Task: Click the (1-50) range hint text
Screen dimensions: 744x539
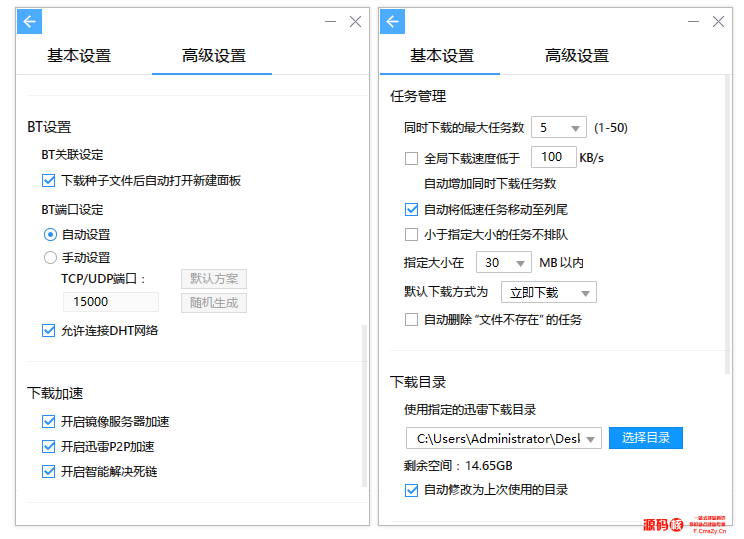Action: point(611,128)
